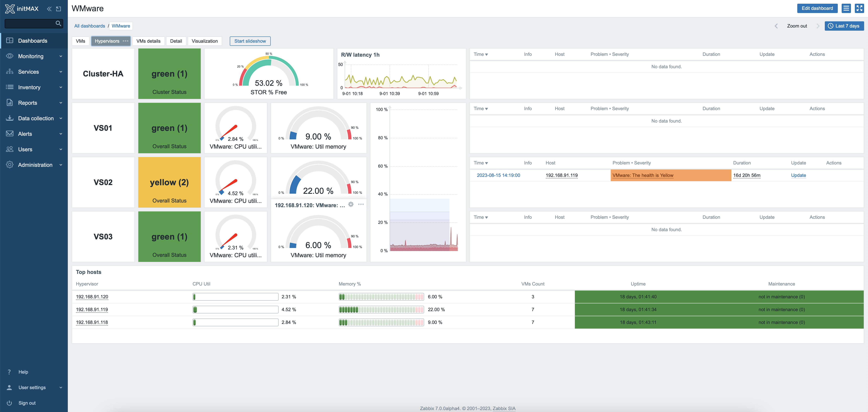868x412 pixels.
Task: Open the All dashboards breadcrumb link
Action: [90, 26]
